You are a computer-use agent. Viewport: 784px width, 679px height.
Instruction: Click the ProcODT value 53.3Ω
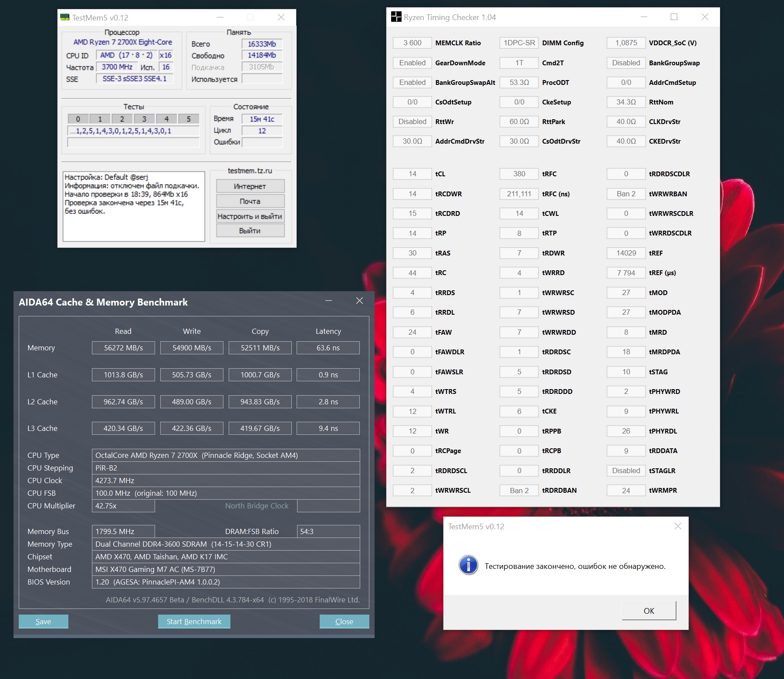pyautogui.click(x=519, y=82)
